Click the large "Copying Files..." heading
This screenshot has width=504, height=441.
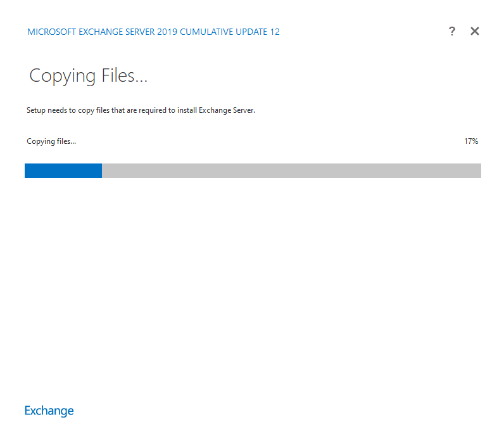[88, 76]
